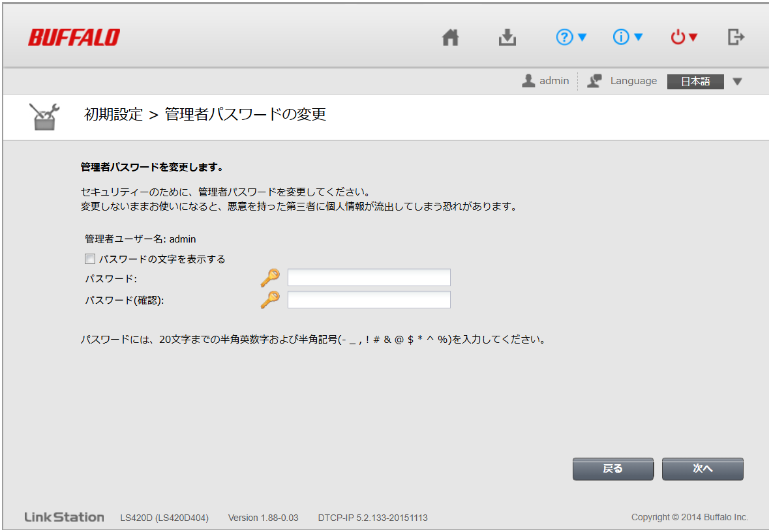Go to the home icon
Image resolution: width=771 pixels, height=532 pixels.
451,37
